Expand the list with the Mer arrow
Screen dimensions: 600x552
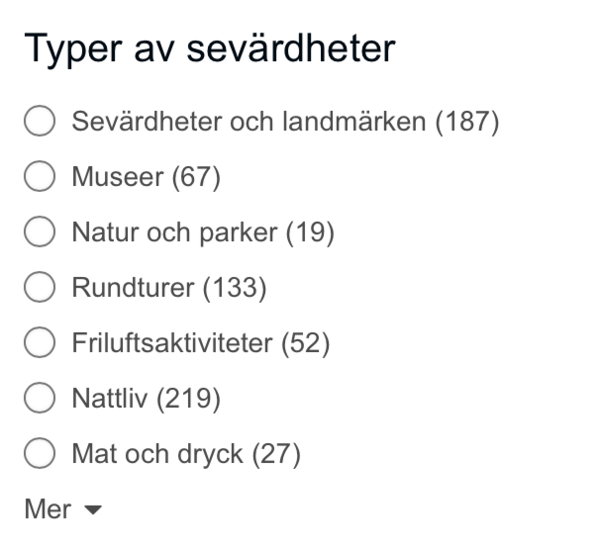[93, 510]
